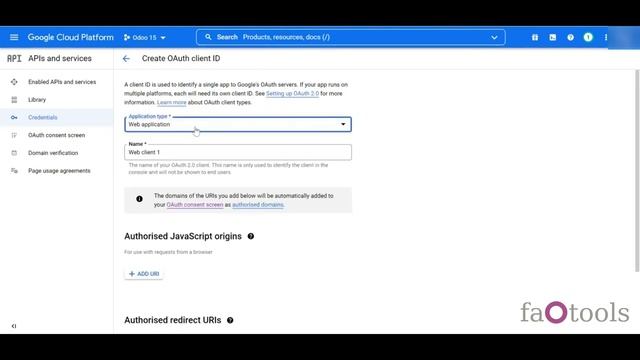
Task: Open the three-dot settings menu
Action: (605, 38)
